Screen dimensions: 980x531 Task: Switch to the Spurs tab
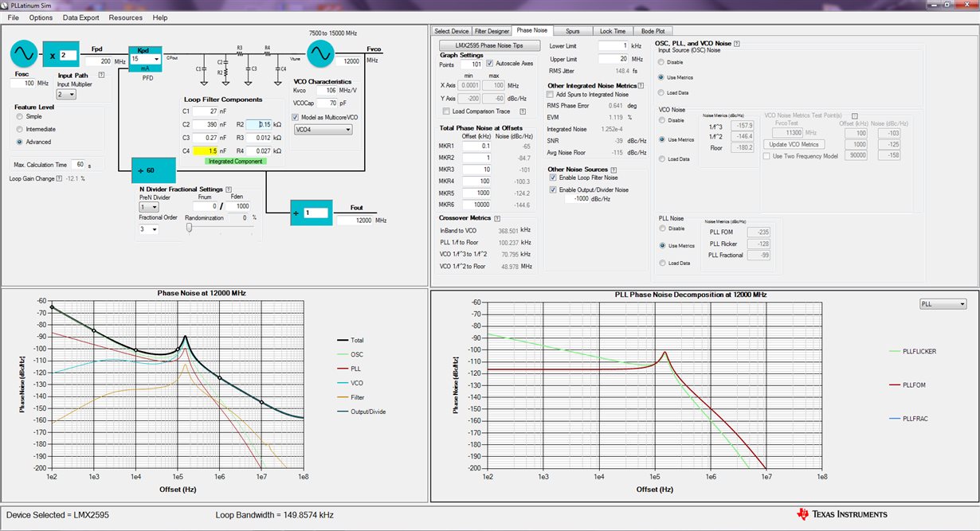(x=573, y=31)
